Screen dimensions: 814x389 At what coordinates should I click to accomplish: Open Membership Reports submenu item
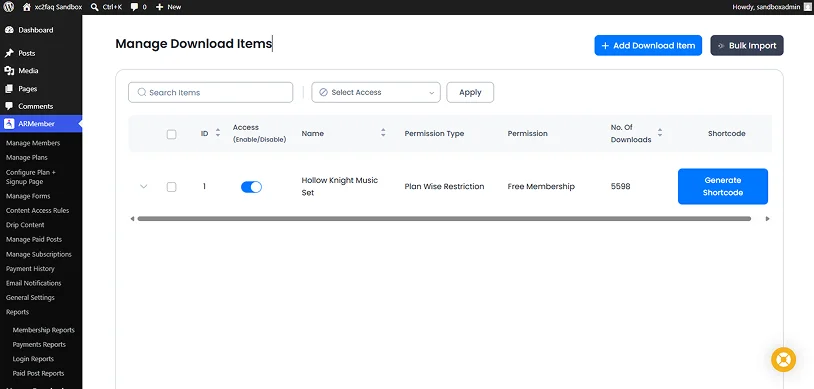point(44,330)
